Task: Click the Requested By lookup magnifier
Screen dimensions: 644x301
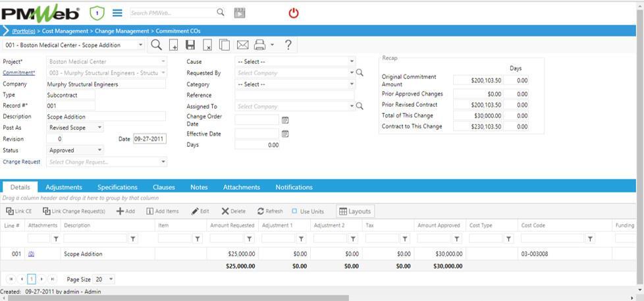Action: [360, 72]
